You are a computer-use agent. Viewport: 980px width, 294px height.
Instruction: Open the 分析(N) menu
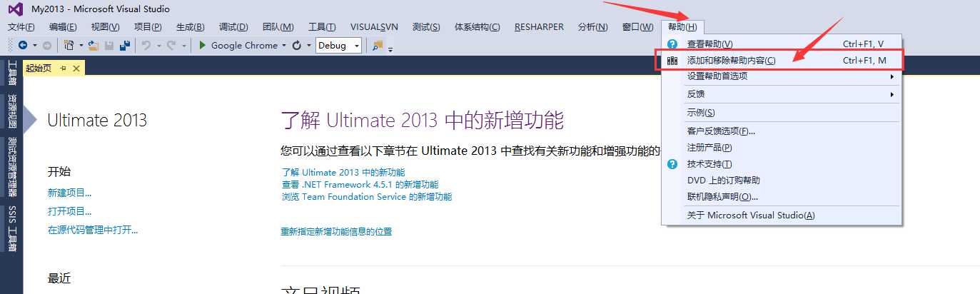(592, 27)
